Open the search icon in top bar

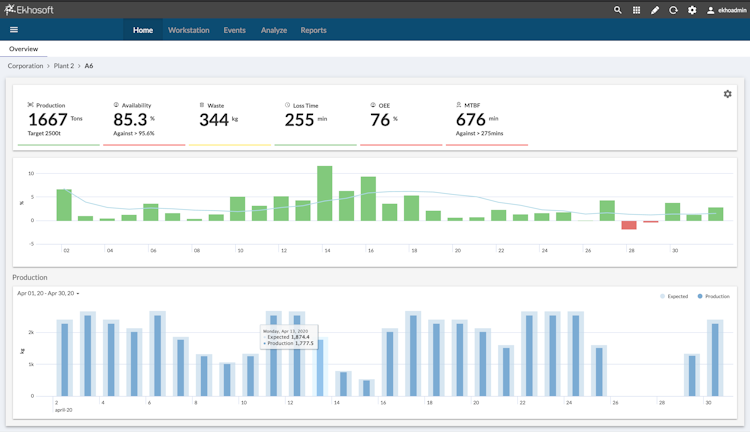tap(618, 10)
